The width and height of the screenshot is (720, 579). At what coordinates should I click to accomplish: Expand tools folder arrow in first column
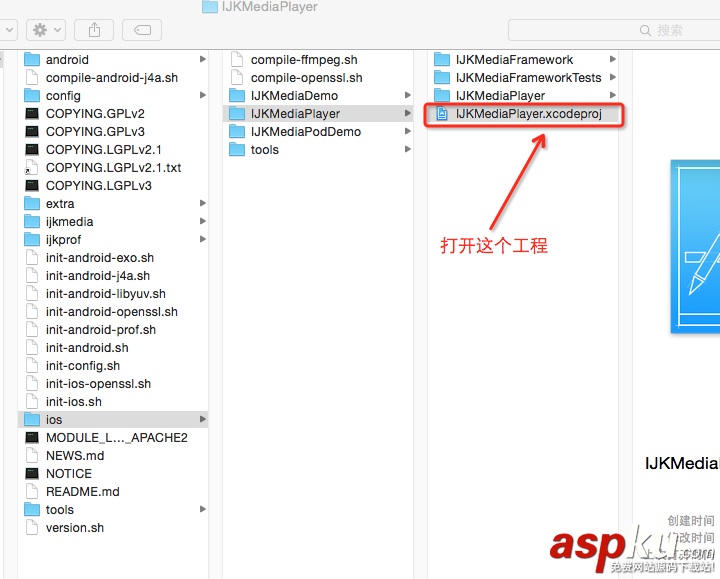[x=202, y=509]
